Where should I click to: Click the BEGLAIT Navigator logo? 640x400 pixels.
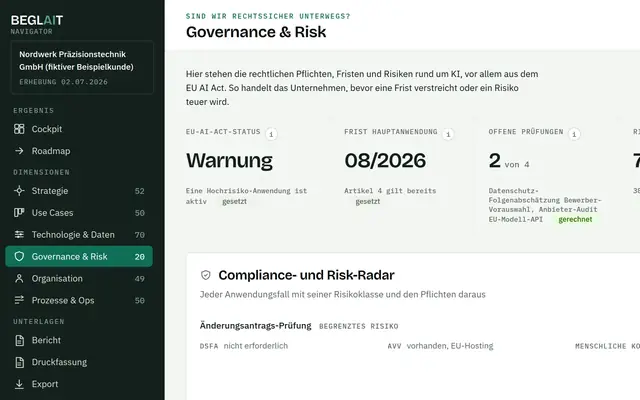pos(37,24)
